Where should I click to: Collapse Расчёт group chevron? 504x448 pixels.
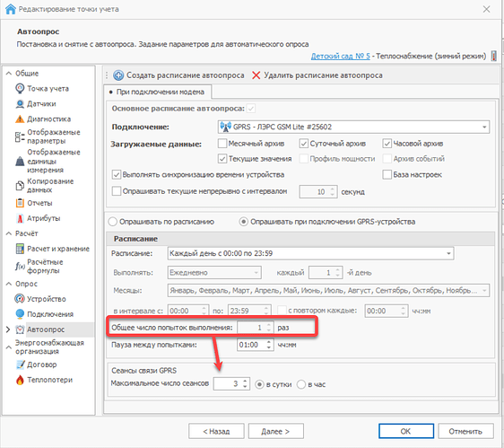click(x=9, y=233)
